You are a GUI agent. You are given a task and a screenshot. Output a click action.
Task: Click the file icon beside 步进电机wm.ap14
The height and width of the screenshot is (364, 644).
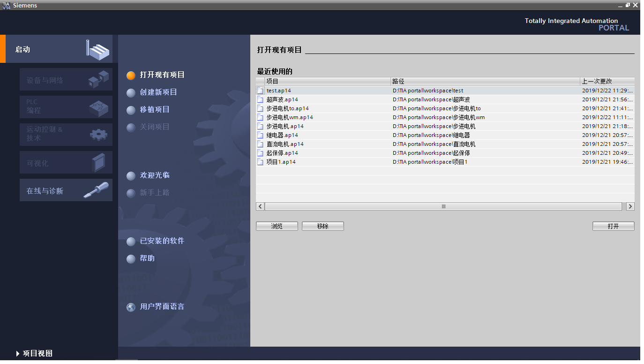(260, 117)
